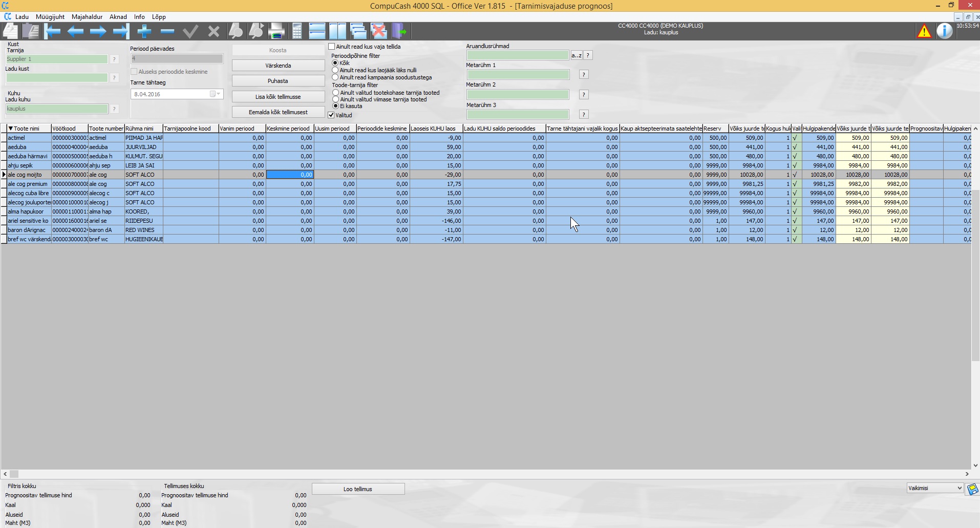
Task: Click the horizontal scrollbar thumb of grid
Action: [14, 474]
